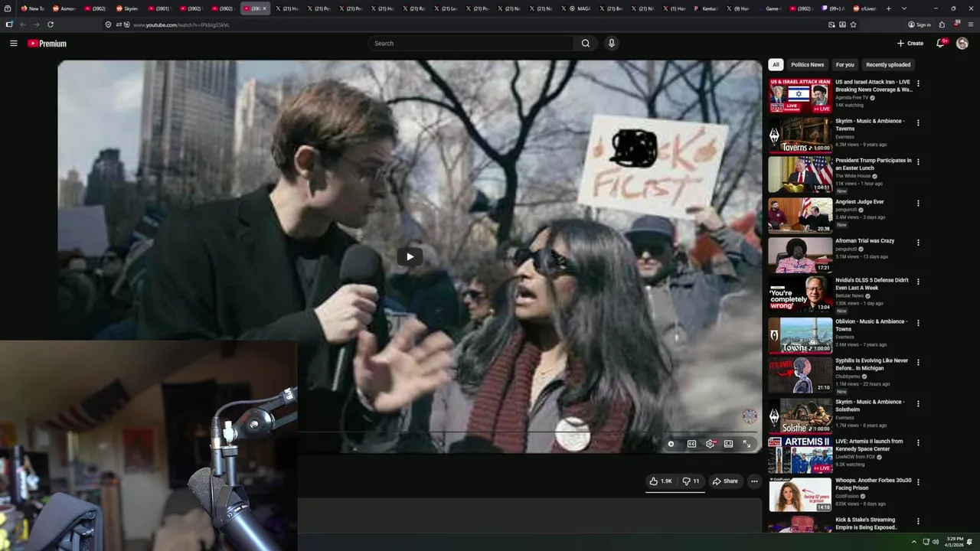The image size is (980, 551).
Task: Switch to the r/Livestream Reddit tab
Action: tap(864, 8)
